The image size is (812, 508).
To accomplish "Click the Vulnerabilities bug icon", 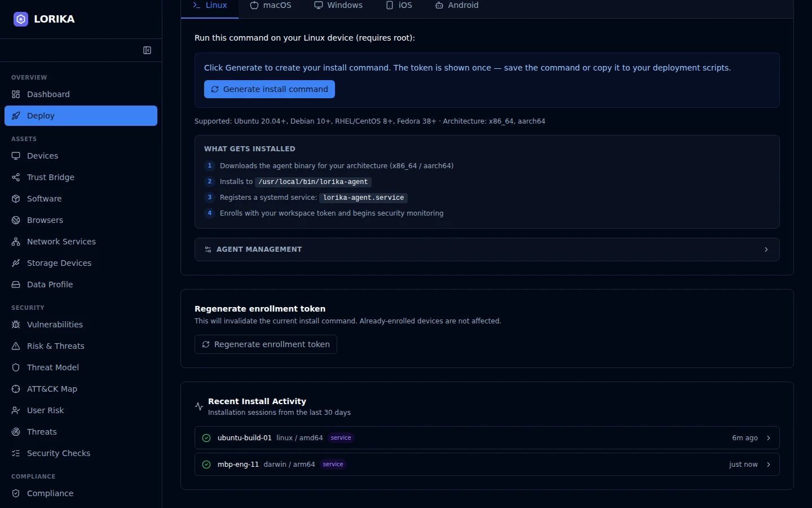I will 16,325.
